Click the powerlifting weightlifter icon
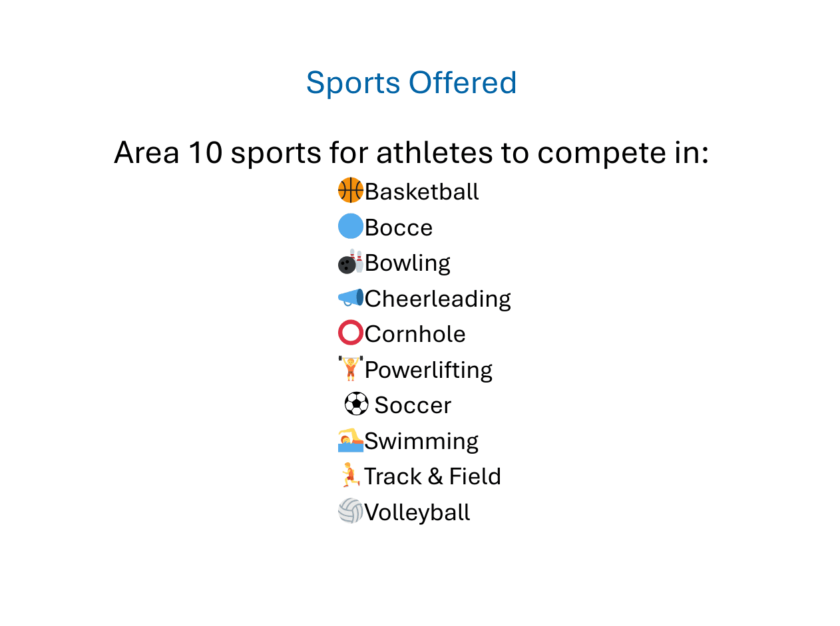 click(x=350, y=368)
